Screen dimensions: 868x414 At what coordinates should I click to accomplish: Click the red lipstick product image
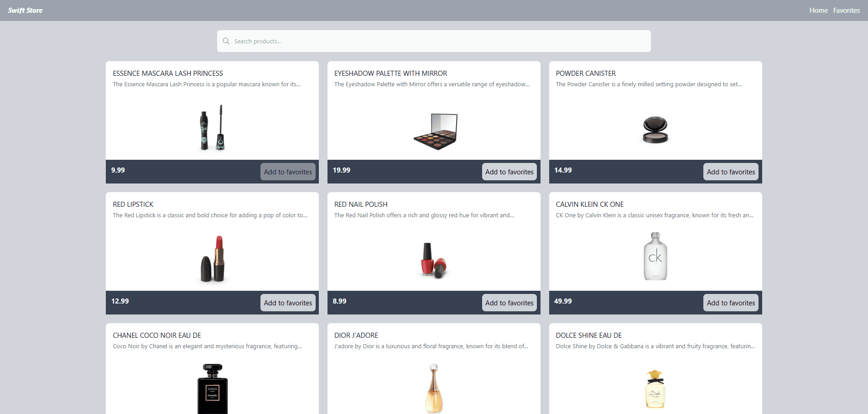tap(213, 259)
